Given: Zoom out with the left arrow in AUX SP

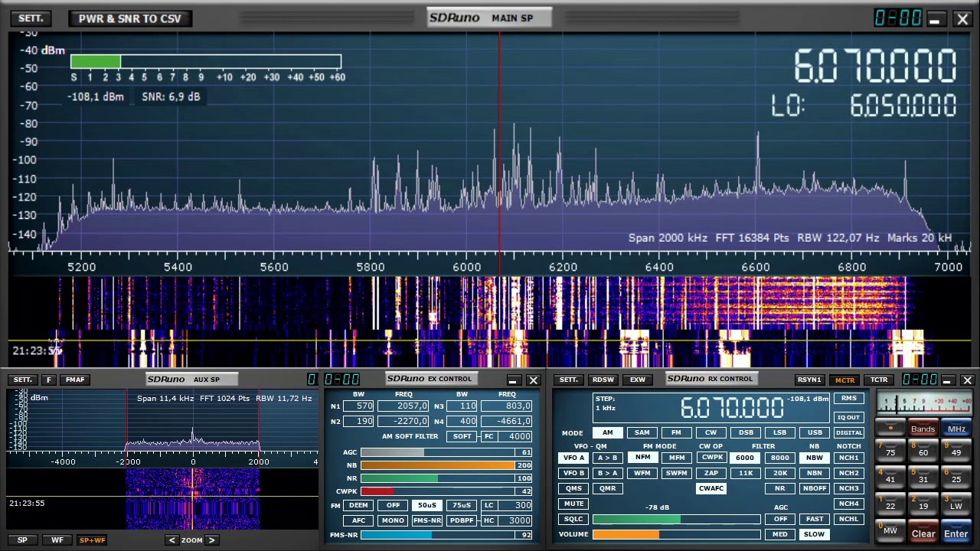Looking at the screenshot, I should tap(171, 540).
